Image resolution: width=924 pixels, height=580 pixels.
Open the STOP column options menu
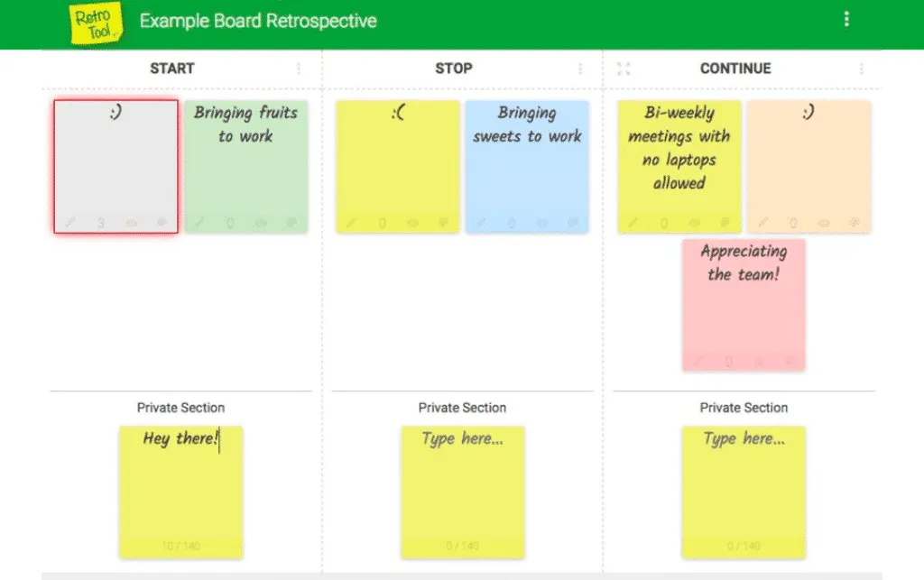coord(580,69)
